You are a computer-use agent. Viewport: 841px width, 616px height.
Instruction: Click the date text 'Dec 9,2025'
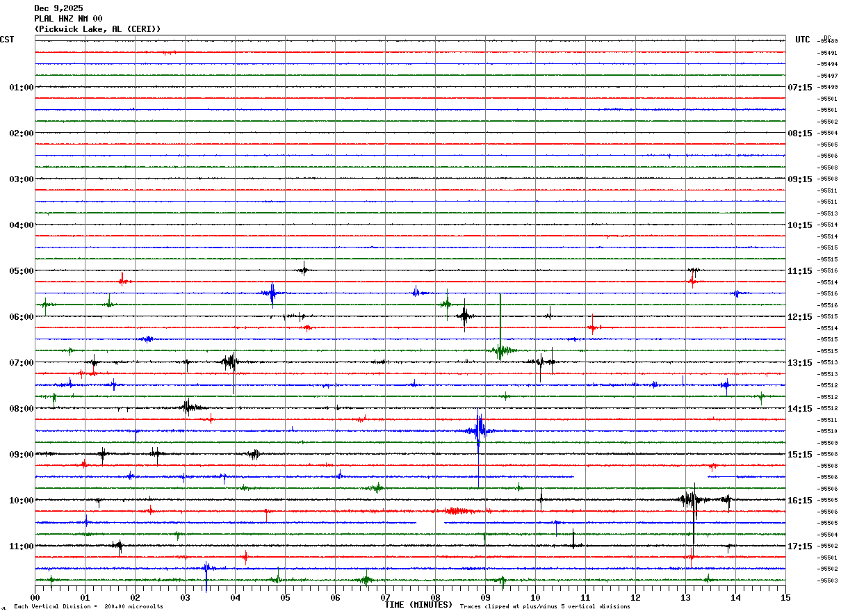[58, 8]
